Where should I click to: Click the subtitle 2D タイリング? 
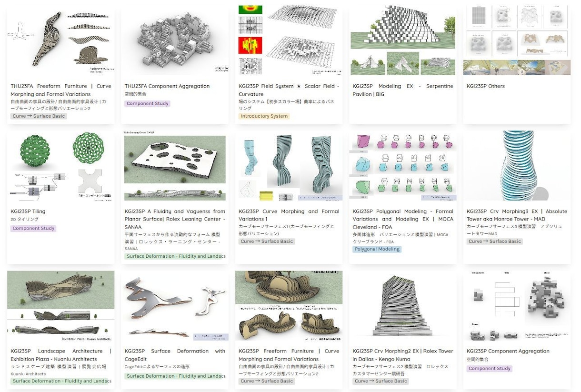[25, 220]
